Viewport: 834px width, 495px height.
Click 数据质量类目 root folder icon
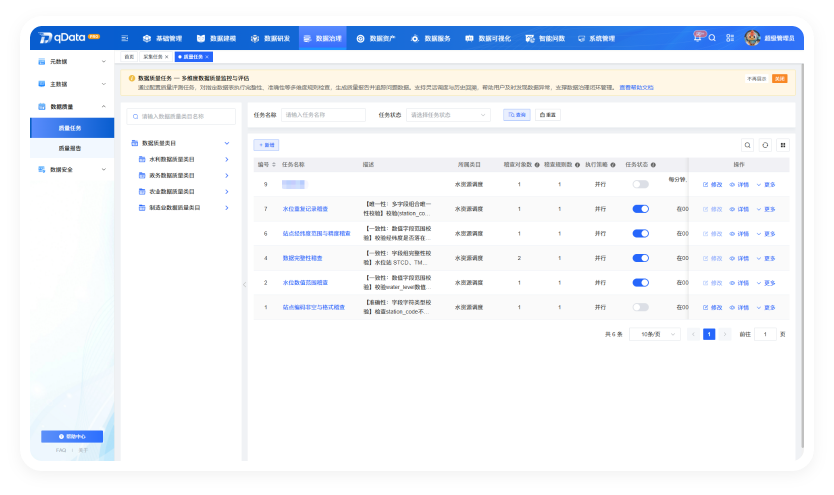coord(135,143)
